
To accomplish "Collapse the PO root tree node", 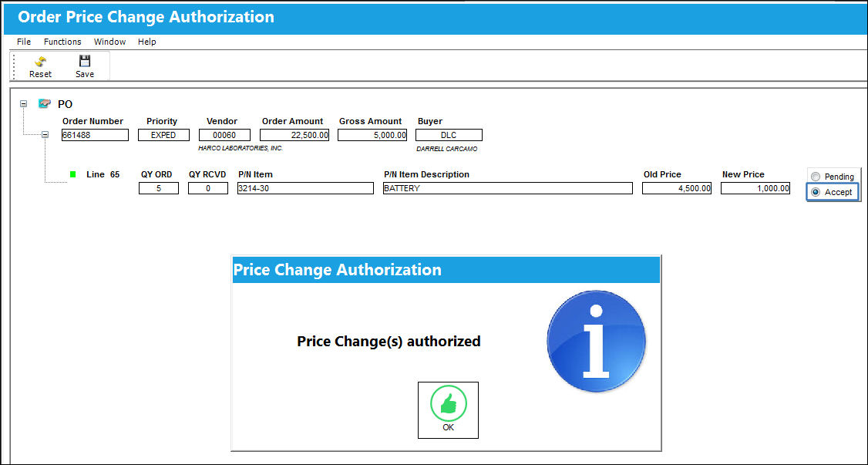I will point(23,103).
